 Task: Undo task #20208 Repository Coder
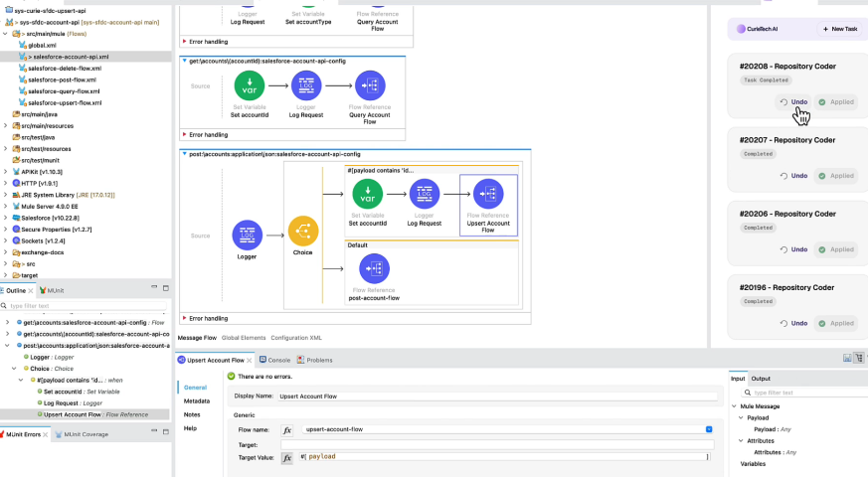794,101
